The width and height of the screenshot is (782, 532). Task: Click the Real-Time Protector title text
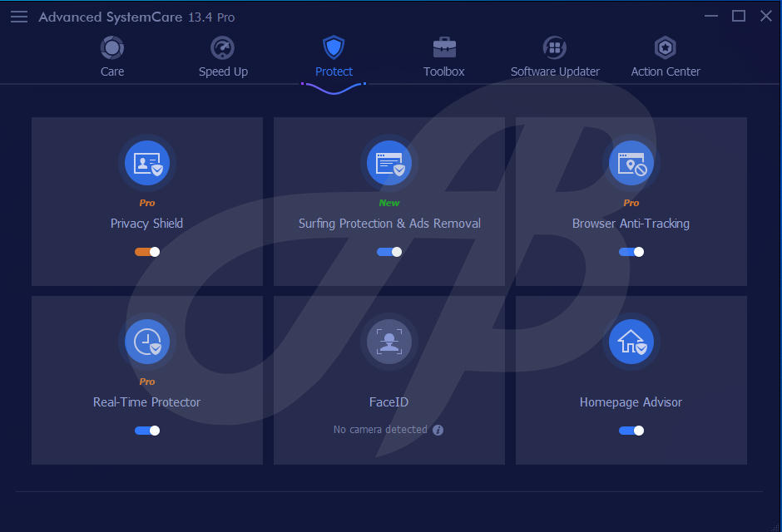146,402
